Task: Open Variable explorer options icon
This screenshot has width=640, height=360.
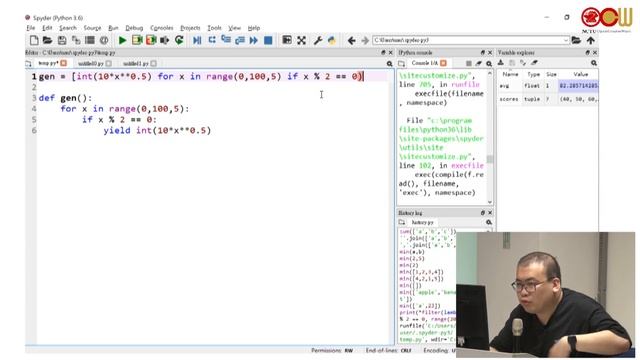Action: click(x=594, y=63)
